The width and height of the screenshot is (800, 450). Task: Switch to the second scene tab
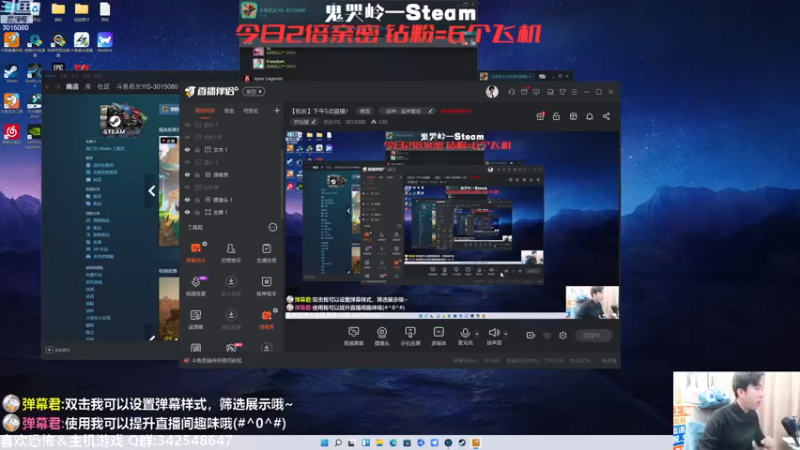(229, 111)
